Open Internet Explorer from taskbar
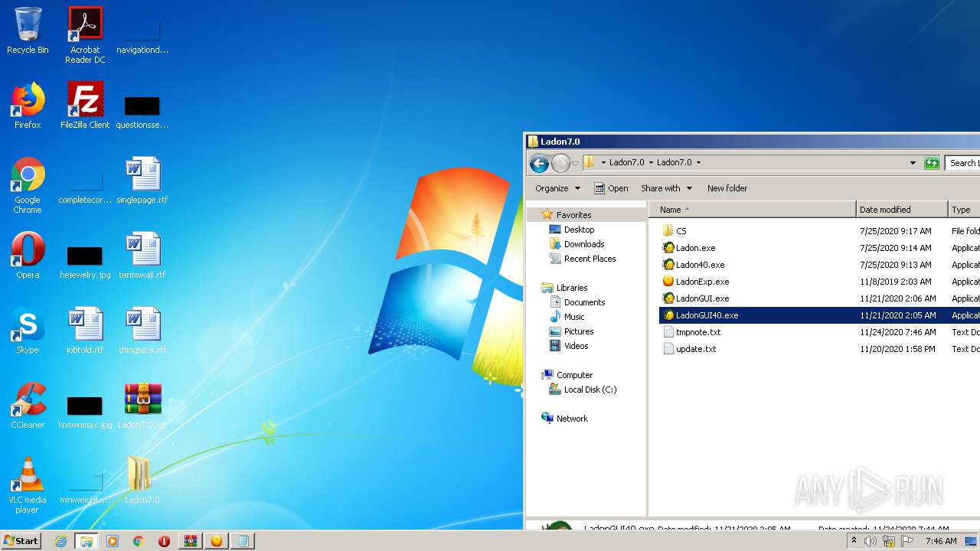Image resolution: width=980 pixels, height=551 pixels. pos(60,541)
